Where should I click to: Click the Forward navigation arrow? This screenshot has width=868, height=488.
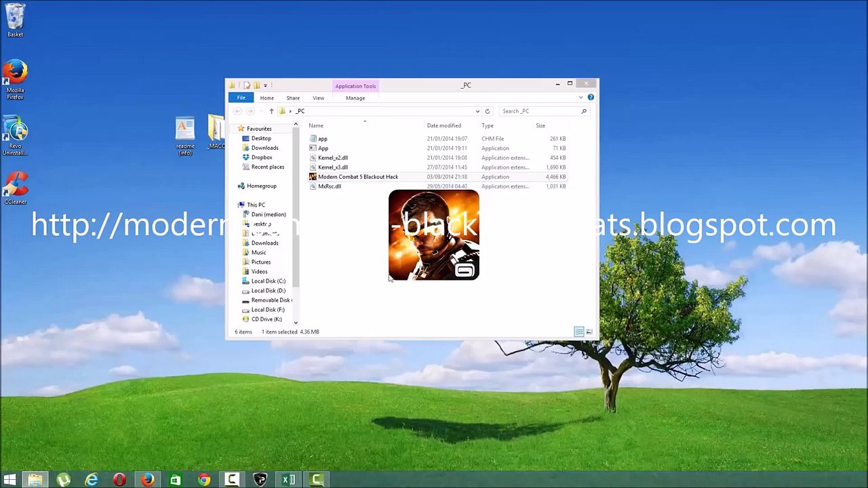[x=250, y=111]
